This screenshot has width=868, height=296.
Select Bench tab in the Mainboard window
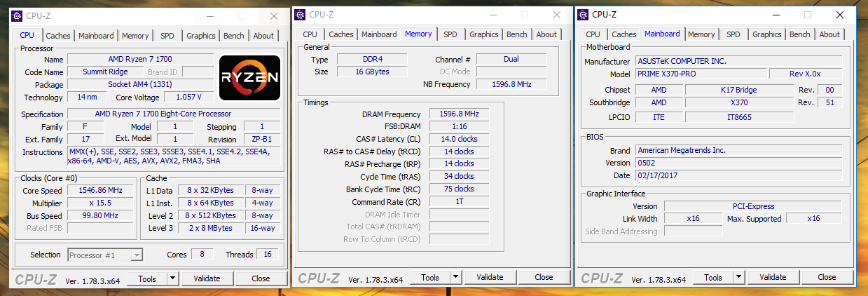pos(800,34)
